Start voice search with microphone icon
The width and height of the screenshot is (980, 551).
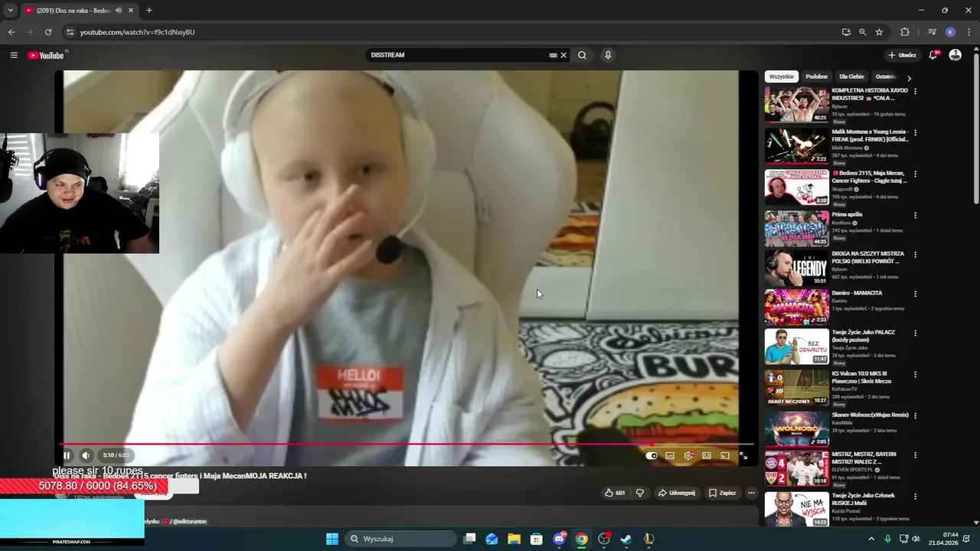[x=608, y=55]
